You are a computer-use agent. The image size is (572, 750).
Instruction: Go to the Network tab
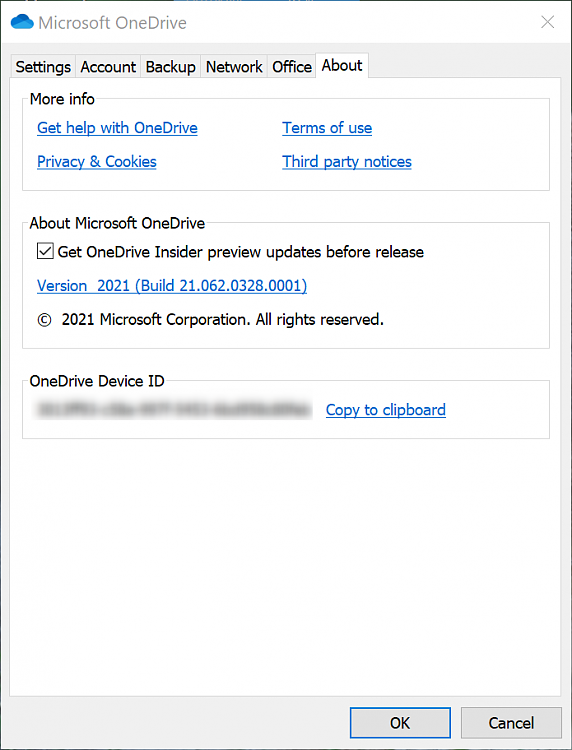pos(234,67)
